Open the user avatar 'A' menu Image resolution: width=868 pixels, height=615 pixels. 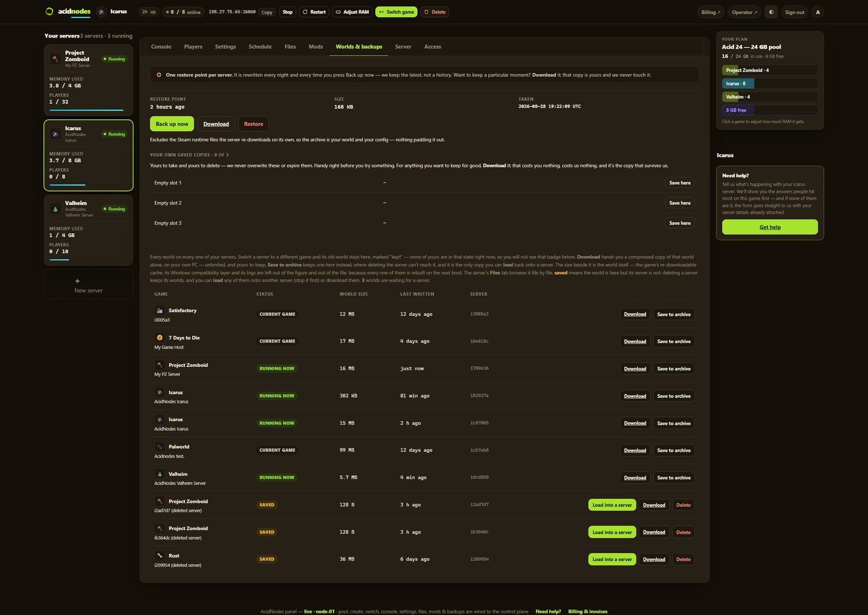tap(818, 12)
